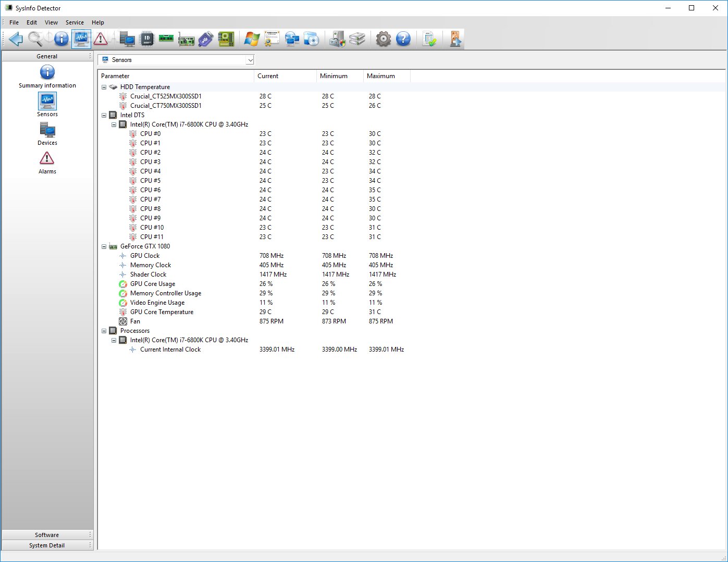Select the sensors monitor toolbar icon
Viewport: 728px width, 562px height.
(81, 39)
